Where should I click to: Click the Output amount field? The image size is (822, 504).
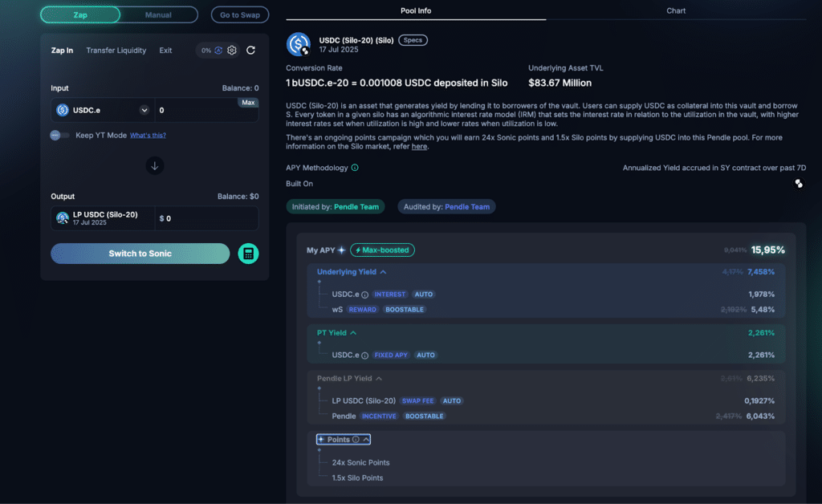[x=206, y=218]
